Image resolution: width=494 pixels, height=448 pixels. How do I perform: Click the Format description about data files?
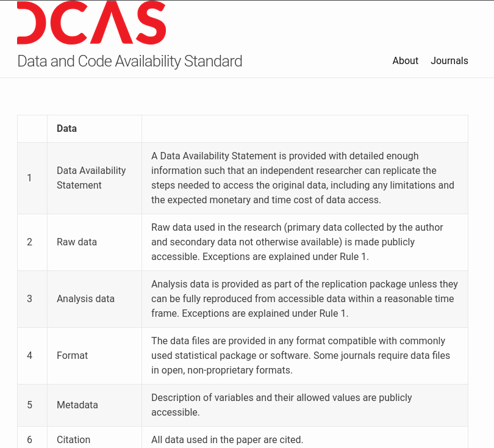[300, 355]
